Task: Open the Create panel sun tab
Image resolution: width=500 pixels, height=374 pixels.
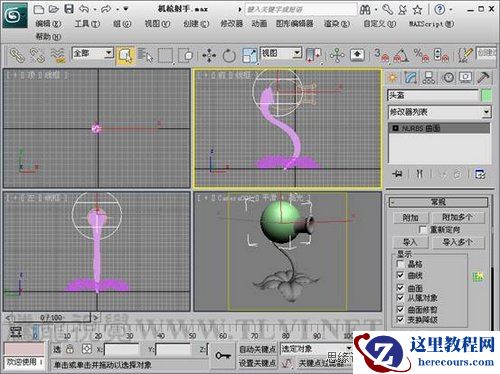Action: click(x=393, y=78)
